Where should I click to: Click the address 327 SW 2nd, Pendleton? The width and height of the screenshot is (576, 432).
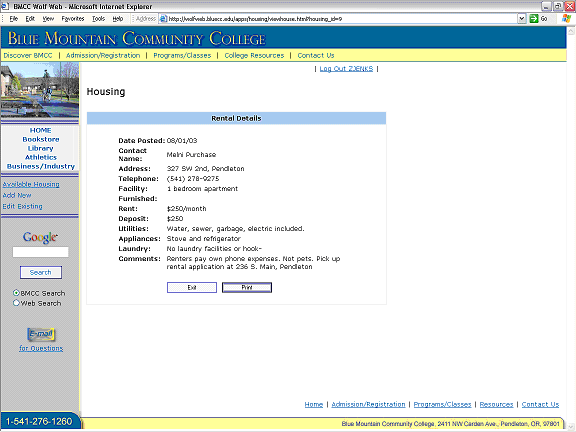click(205, 169)
